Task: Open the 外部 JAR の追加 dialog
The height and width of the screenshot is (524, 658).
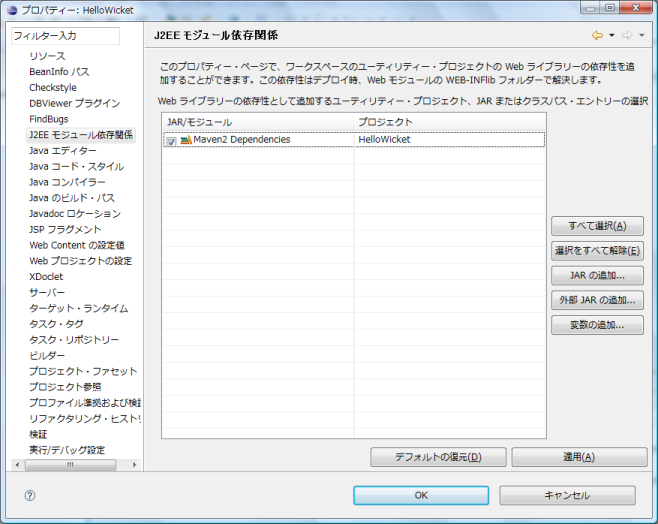Action: (597, 300)
